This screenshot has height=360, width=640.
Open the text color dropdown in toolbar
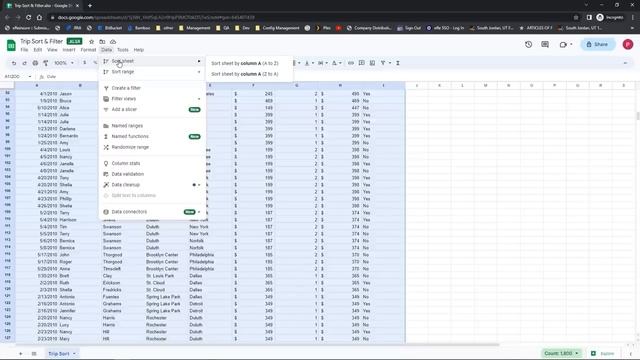(336, 63)
